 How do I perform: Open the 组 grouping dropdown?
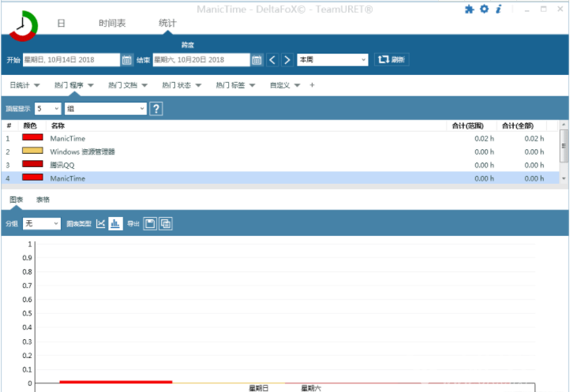click(x=106, y=109)
